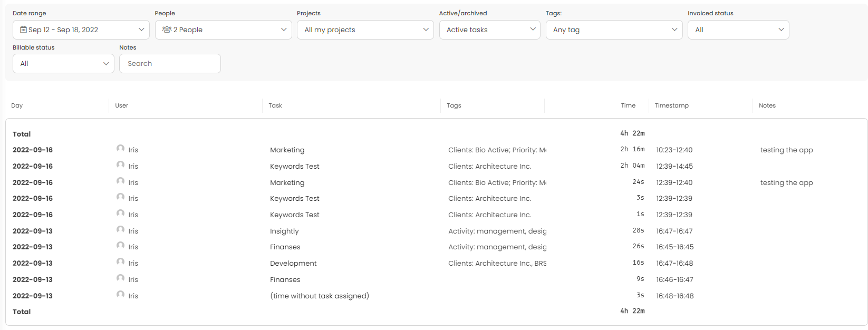Open the Date range dropdown
Viewport: 868px width, 330px height.
pos(81,30)
